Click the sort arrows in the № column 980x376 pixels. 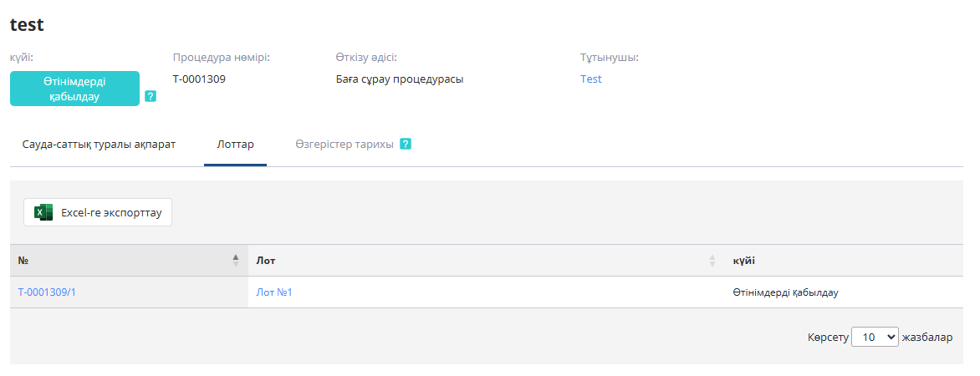tap(236, 261)
